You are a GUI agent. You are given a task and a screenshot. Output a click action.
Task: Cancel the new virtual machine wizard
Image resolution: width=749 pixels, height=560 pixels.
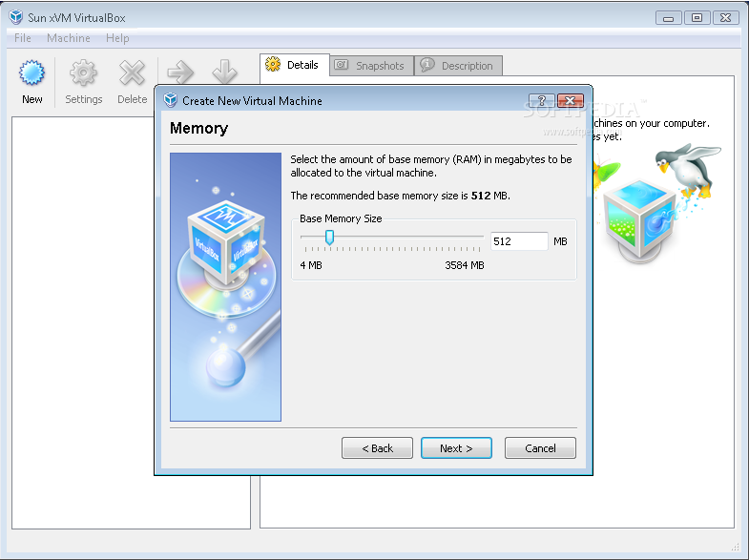[540, 447]
